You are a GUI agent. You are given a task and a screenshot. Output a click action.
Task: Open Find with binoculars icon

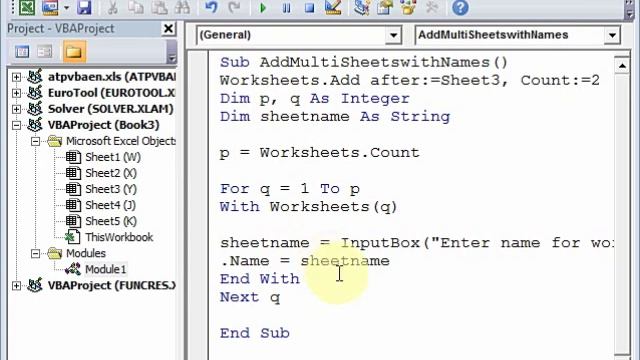(182, 7)
